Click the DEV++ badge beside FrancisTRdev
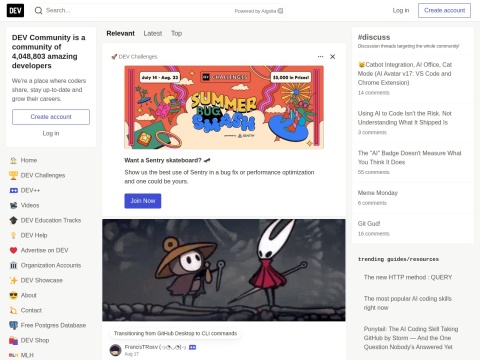The width and height of the screenshot is (480, 360). [192, 347]
